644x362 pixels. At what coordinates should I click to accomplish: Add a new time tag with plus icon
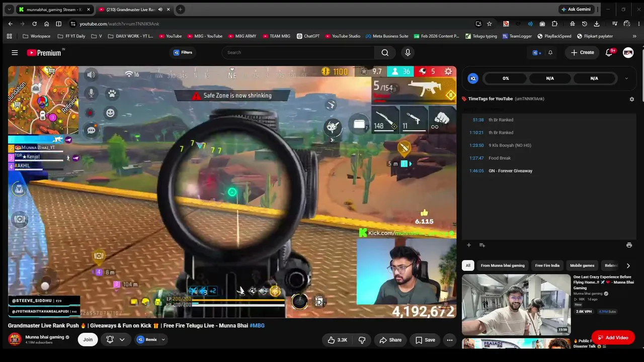[469, 245]
